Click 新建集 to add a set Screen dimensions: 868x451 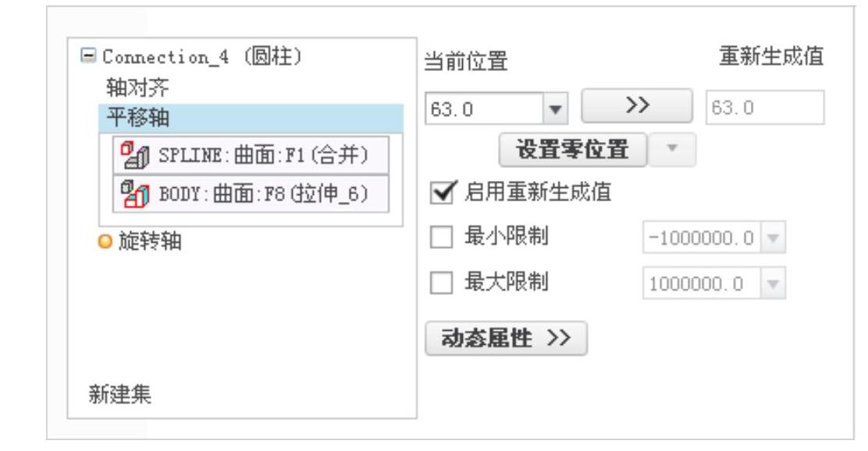pos(119,394)
